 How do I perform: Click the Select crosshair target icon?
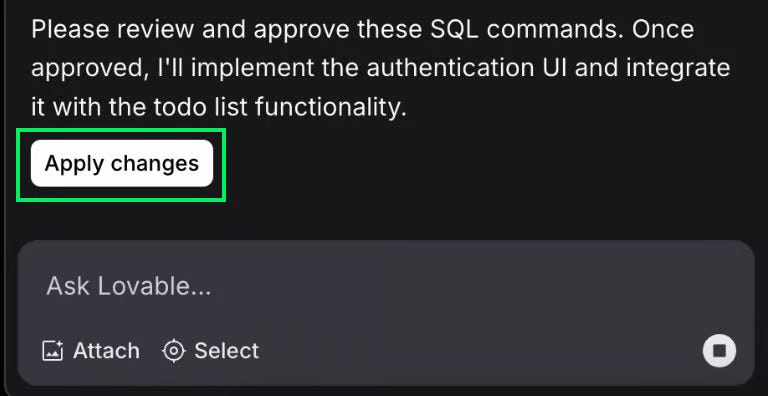(x=173, y=351)
